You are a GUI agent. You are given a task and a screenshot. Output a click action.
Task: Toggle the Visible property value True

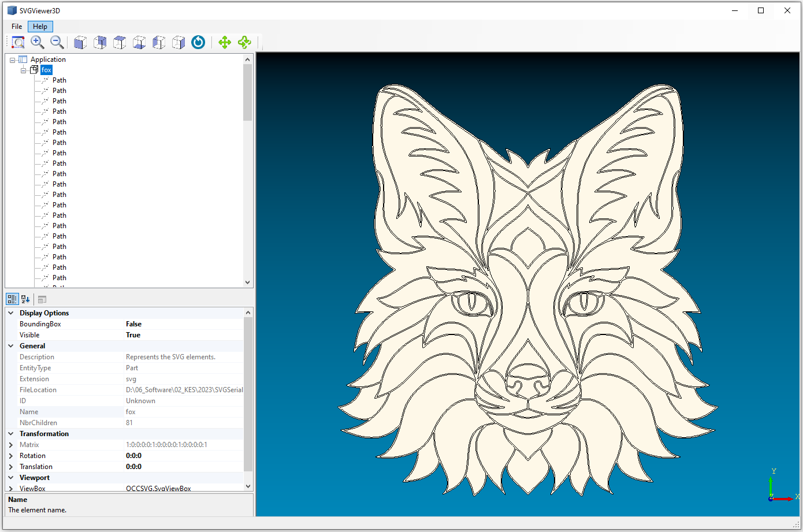point(133,335)
